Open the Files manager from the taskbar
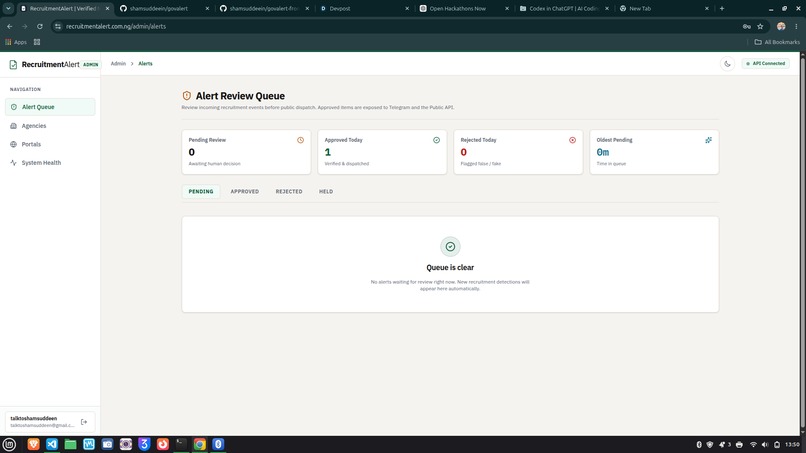This screenshot has height=453, width=806. click(x=70, y=444)
